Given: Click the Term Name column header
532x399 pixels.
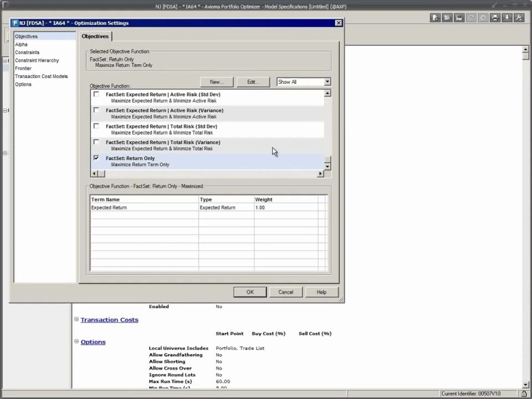Looking at the screenshot, I should 145,199.
